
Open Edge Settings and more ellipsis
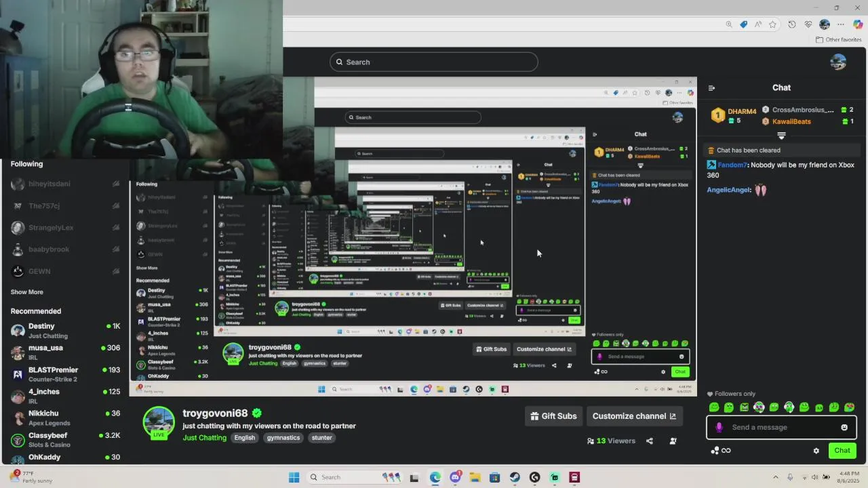click(841, 24)
